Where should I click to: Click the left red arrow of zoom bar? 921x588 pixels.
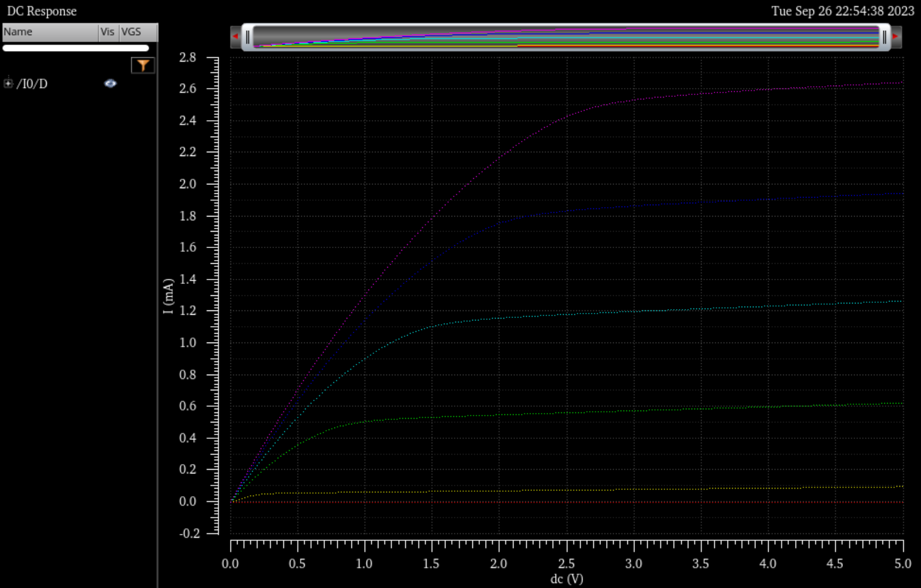[235, 37]
